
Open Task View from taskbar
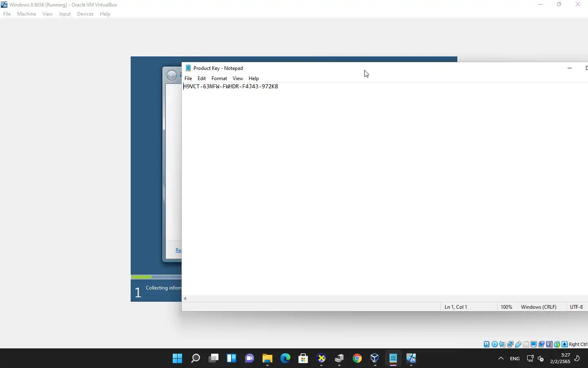click(214, 359)
